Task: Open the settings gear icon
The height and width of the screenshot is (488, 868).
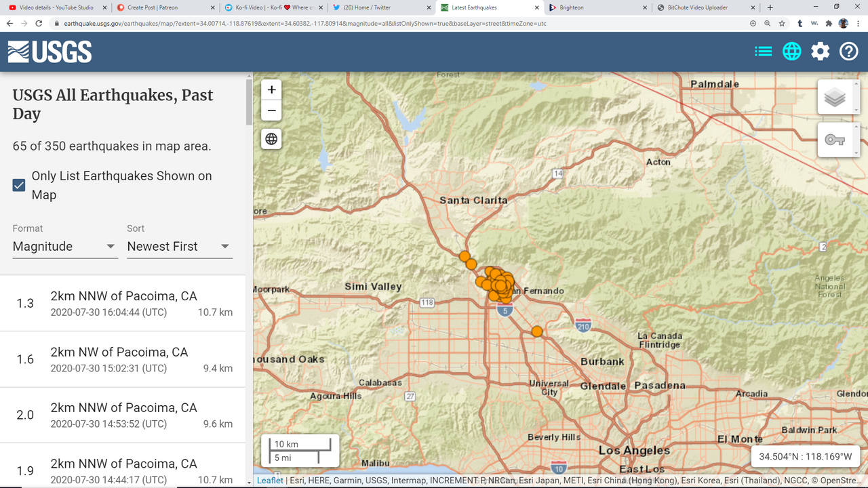Action: tap(821, 52)
